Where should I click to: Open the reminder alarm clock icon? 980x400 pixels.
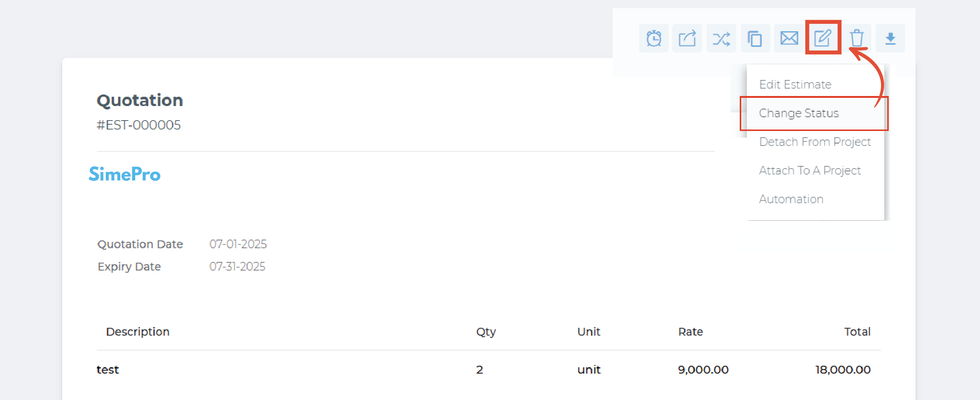654,38
